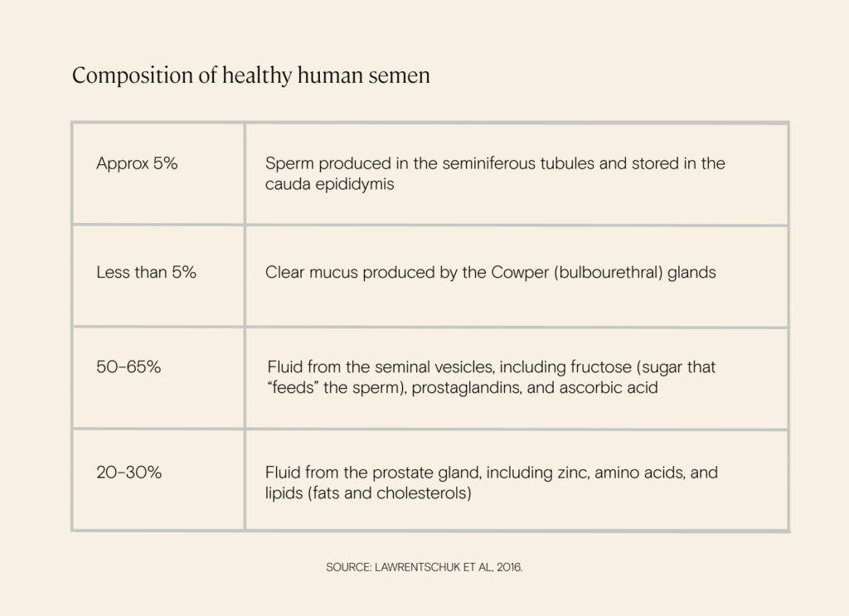Click the words 'cauda epididymis'
Image resolution: width=849 pixels, height=616 pixels.
click(x=330, y=184)
